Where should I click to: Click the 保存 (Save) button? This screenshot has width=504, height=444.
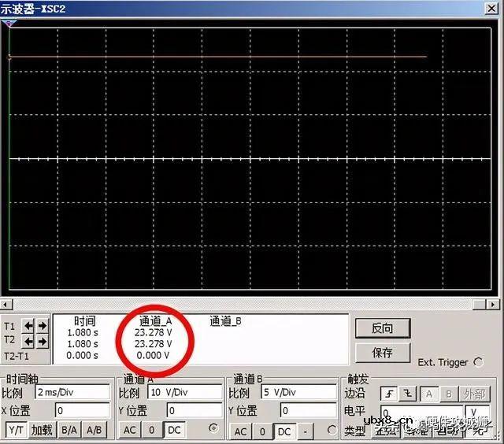point(382,352)
